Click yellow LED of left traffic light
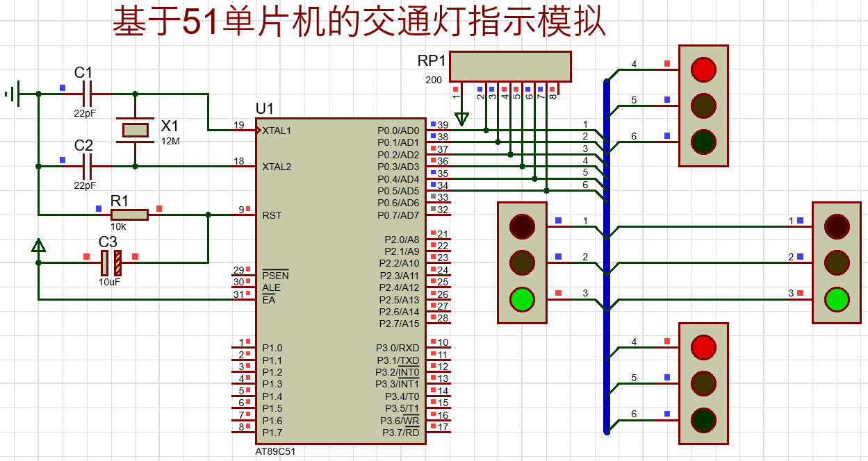 522,262
